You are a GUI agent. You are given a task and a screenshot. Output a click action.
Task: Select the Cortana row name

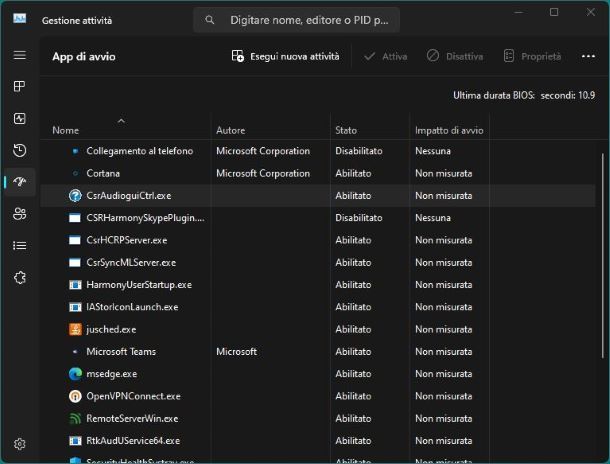pyautogui.click(x=103, y=173)
